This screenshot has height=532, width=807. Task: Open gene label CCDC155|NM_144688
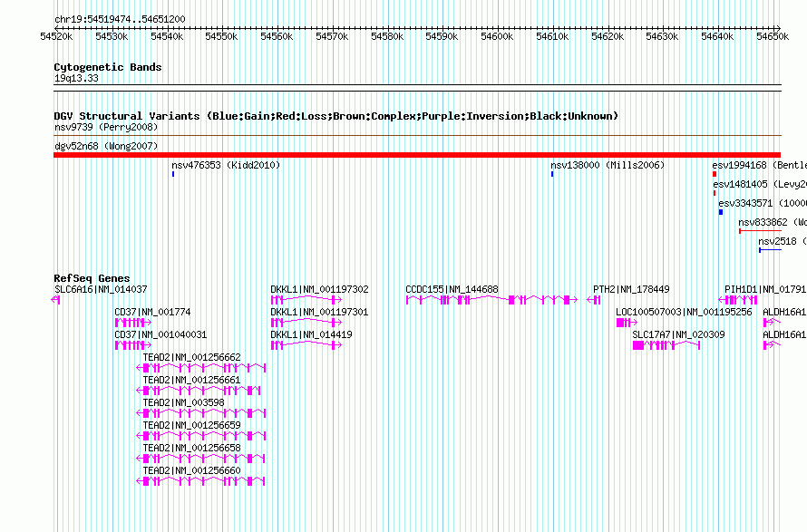(452, 290)
